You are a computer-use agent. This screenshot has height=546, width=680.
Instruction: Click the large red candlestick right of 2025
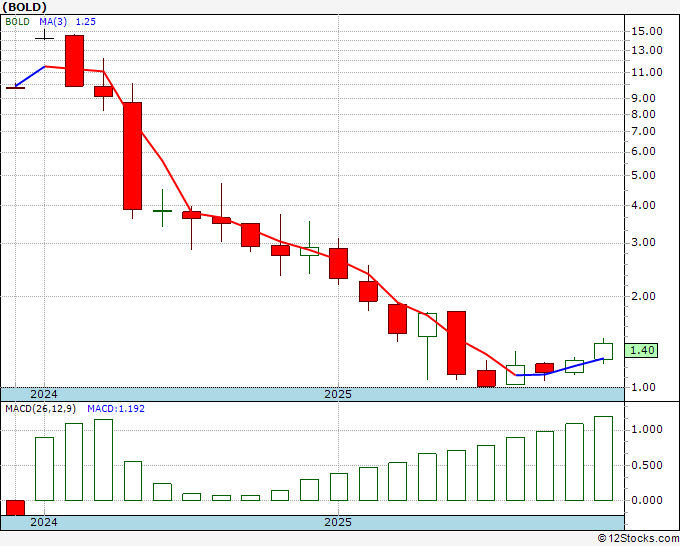click(x=457, y=343)
